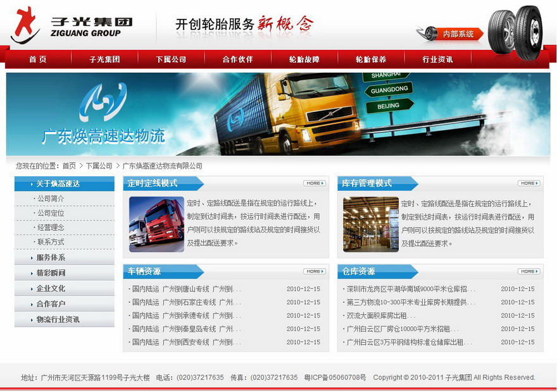Click the 定时定线模式 panel heading
557x392 pixels.
point(153,183)
